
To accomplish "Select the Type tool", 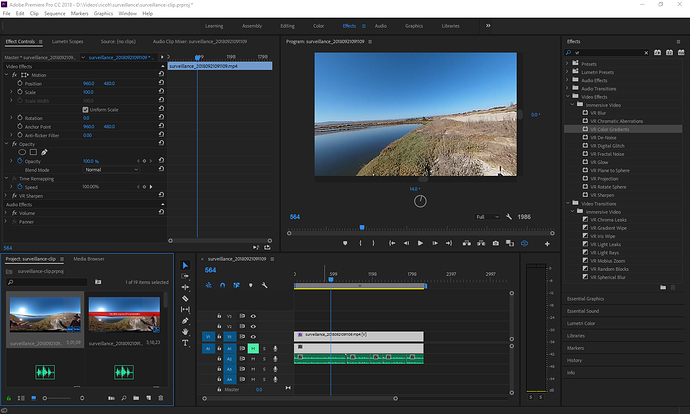I will pyautogui.click(x=185, y=343).
